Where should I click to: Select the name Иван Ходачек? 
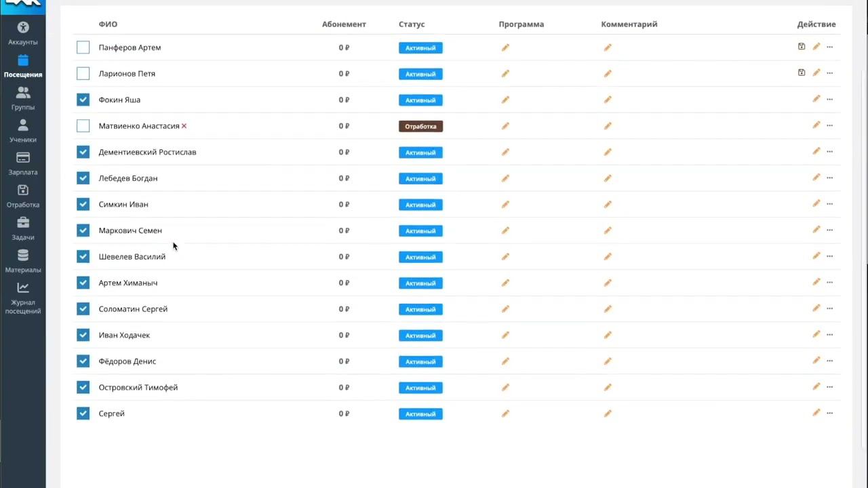(124, 335)
